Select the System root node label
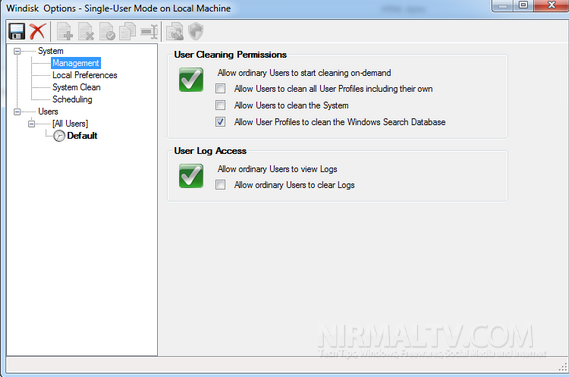 (50, 51)
